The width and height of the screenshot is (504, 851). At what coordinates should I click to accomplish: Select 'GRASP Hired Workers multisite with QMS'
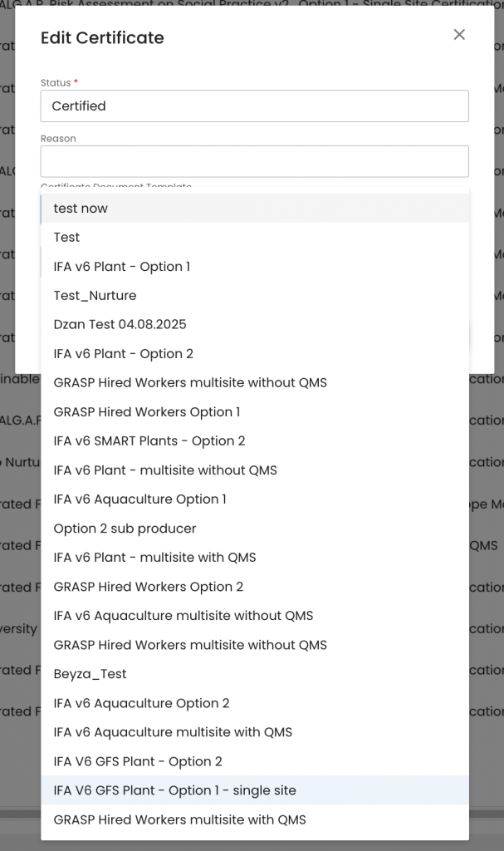coord(179,819)
